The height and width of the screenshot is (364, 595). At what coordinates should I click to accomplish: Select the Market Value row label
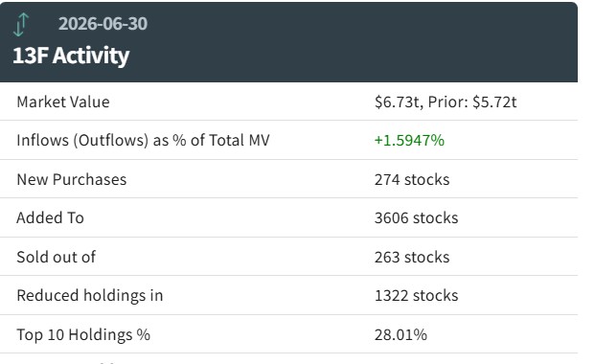coord(63,102)
